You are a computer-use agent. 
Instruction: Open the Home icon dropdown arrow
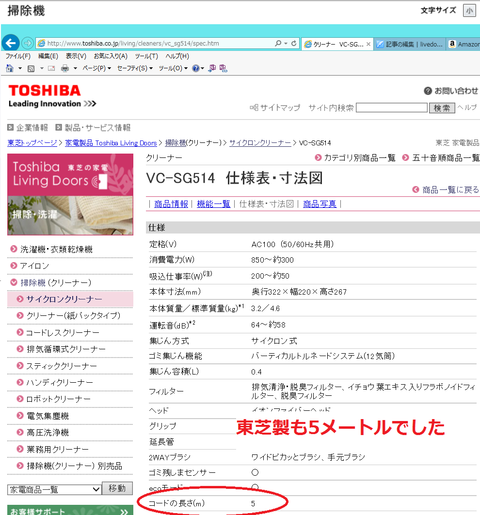(x=20, y=68)
